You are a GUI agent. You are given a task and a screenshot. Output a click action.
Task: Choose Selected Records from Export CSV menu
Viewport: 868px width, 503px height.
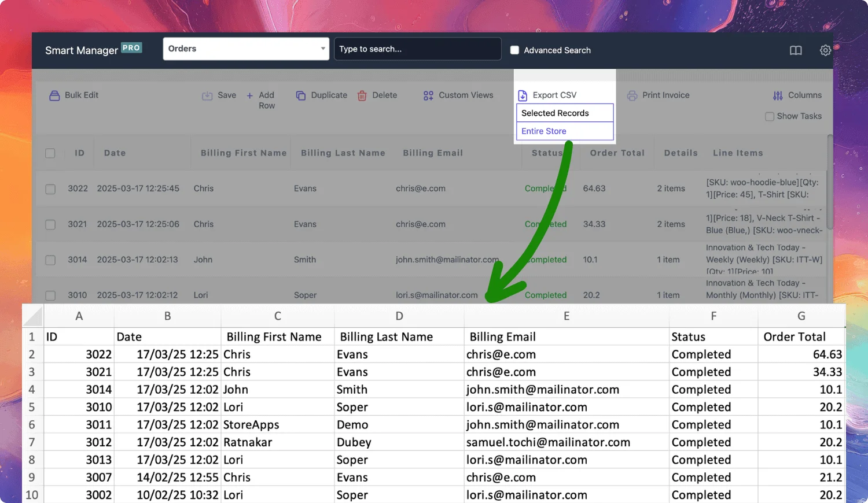(x=565, y=113)
